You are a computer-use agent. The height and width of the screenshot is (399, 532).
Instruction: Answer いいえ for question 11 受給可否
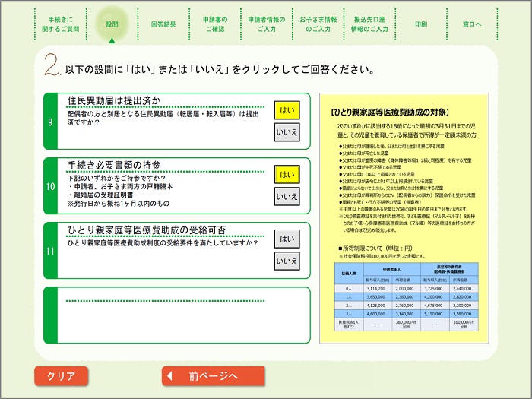[x=287, y=261]
